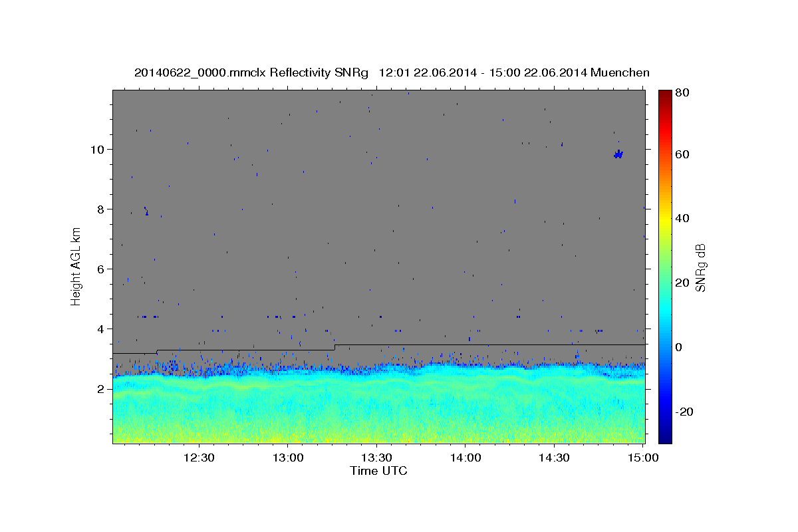Image resolution: width=798 pixels, height=532 pixels.
Task: Click the 'Height AGL km' y-axis label
Action: coord(76,266)
